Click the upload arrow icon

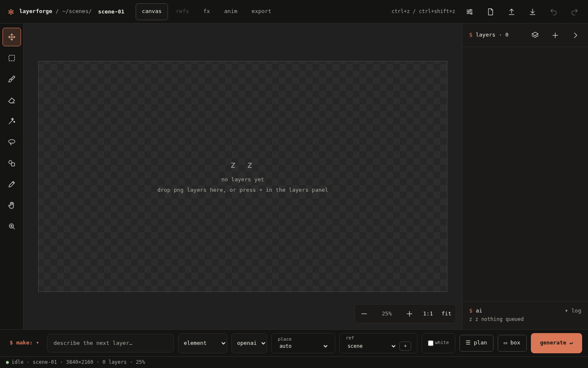pyautogui.click(x=512, y=12)
